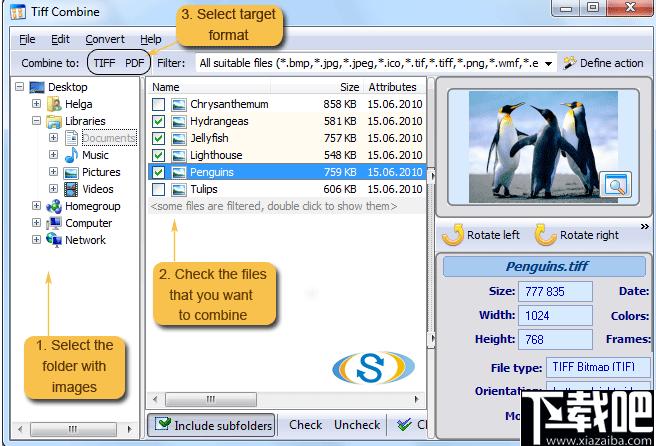Click the Size value field 777 835

point(555,291)
